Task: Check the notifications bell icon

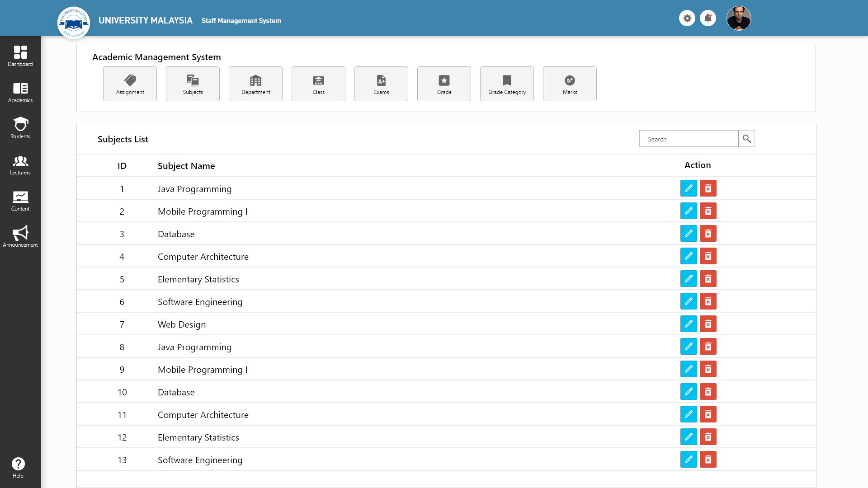Action: [708, 19]
